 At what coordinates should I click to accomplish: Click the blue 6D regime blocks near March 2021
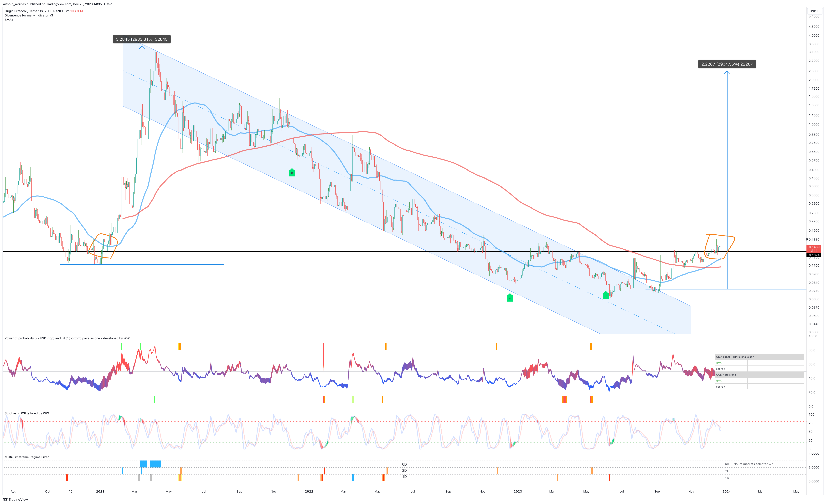click(x=150, y=464)
